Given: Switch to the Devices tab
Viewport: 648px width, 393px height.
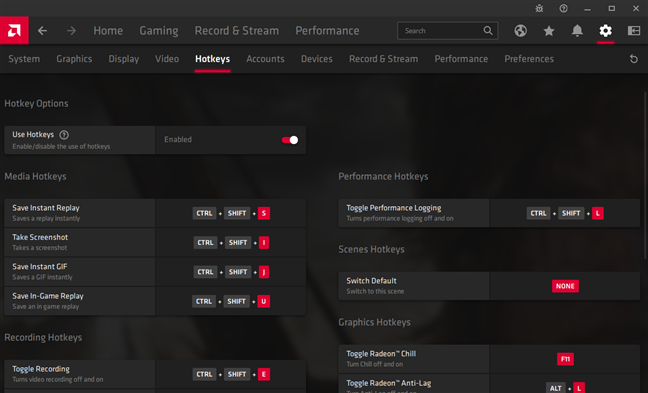Looking at the screenshot, I should 317,59.
